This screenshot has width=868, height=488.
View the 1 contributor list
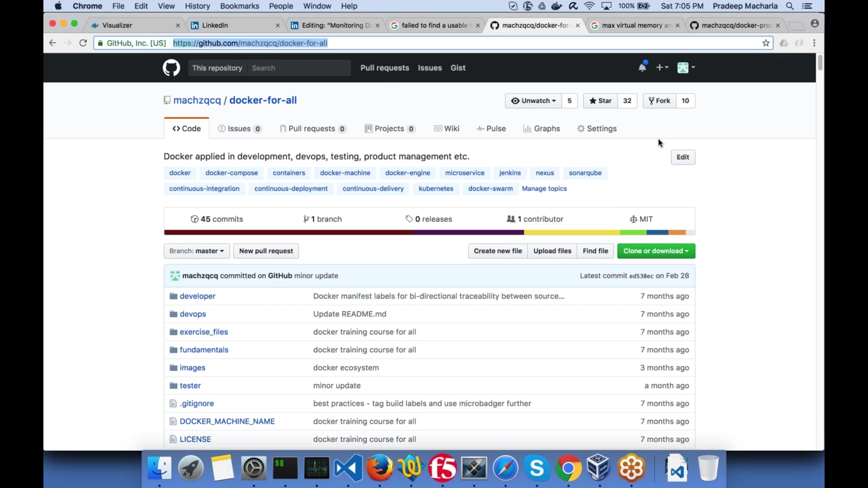535,219
